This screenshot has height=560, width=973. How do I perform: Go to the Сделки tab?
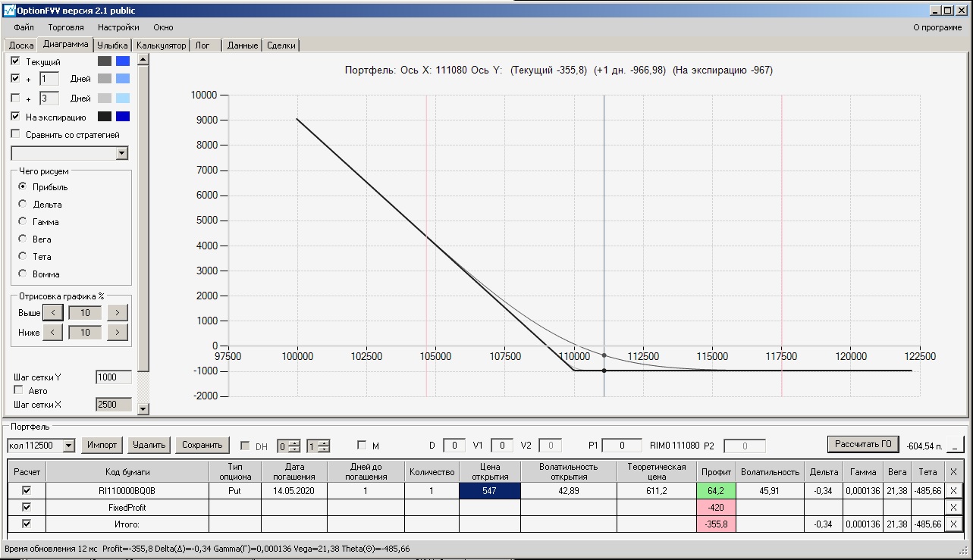pyautogui.click(x=281, y=45)
